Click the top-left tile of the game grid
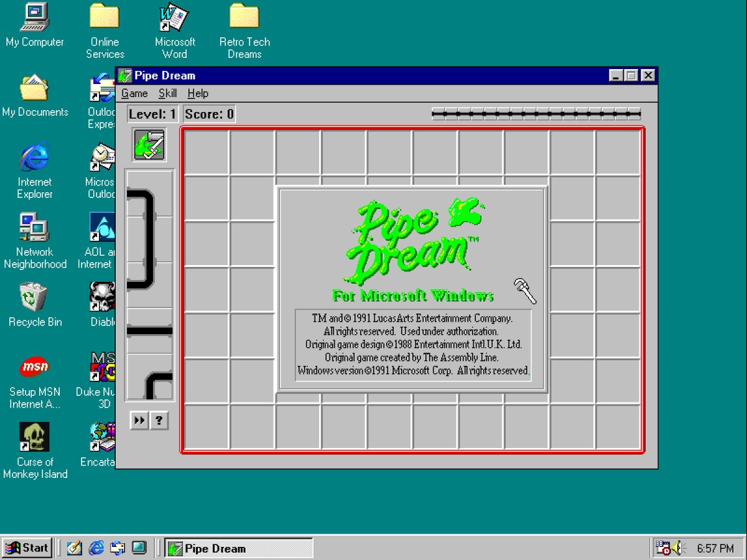The width and height of the screenshot is (747, 560). (x=207, y=153)
